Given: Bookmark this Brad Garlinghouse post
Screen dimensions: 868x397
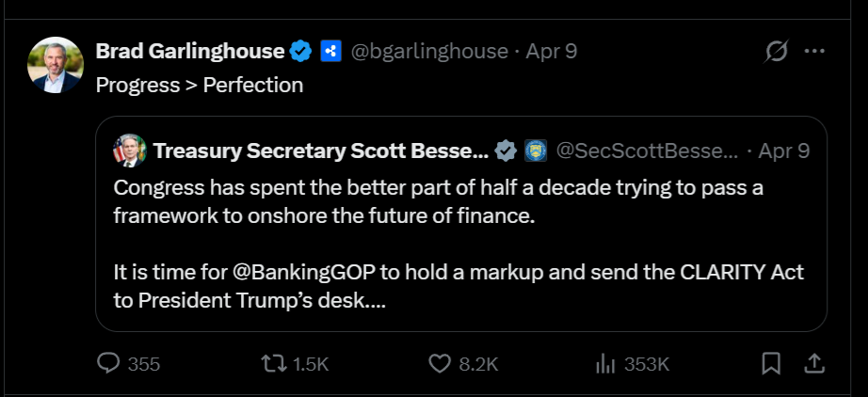Looking at the screenshot, I should [771, 363].
